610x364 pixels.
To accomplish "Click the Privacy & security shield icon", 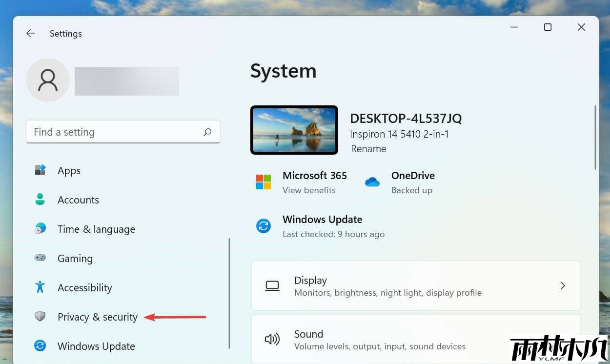I will [40, 317].
